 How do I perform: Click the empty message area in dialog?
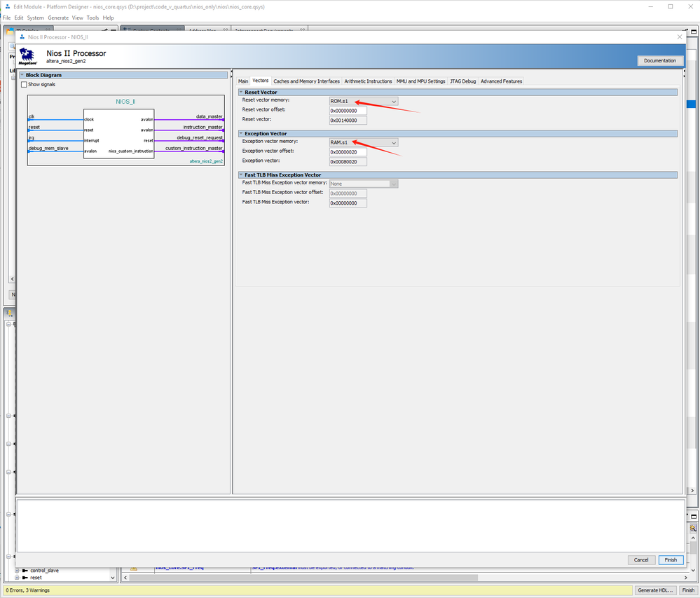click(x=350, y=526)
